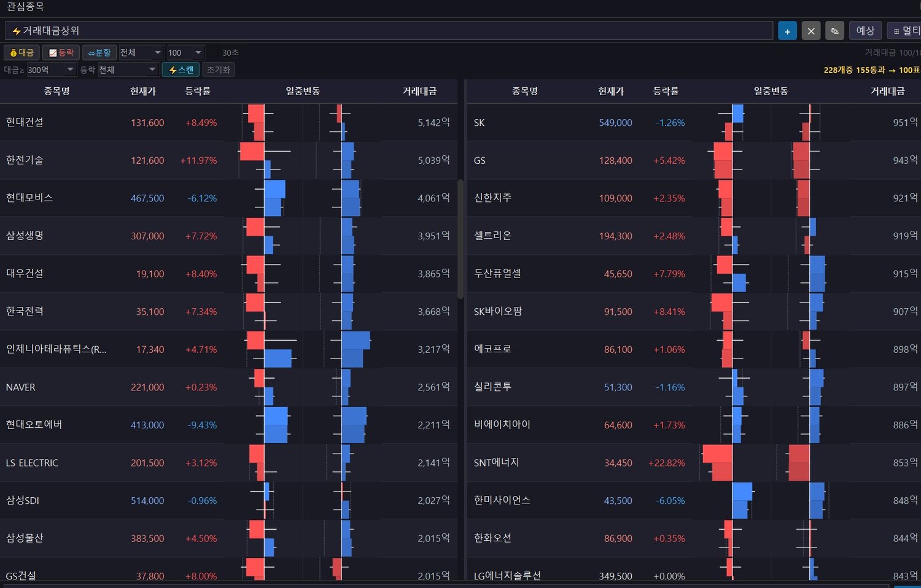
Task: Click the -9.43% change of 현대오토에버
Action: 202,425
